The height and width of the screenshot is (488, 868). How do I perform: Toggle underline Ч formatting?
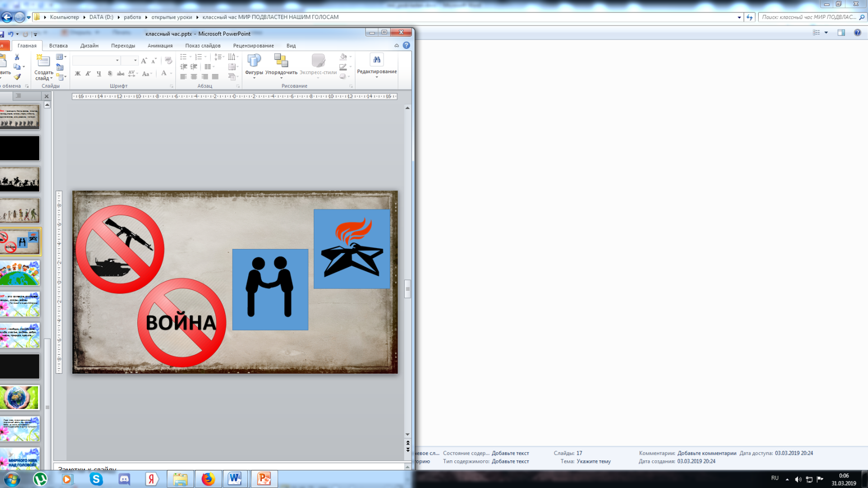tap(99, 74)
